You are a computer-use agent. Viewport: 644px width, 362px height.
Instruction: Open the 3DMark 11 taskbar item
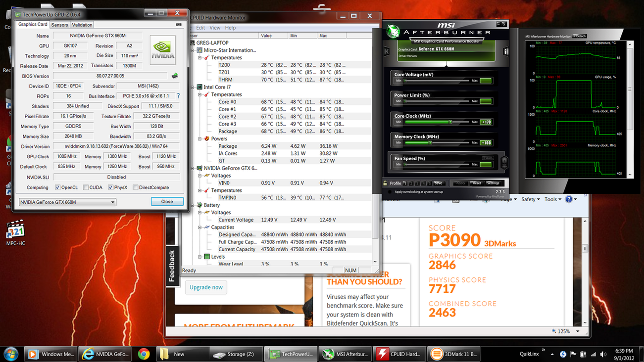(453, 354)
